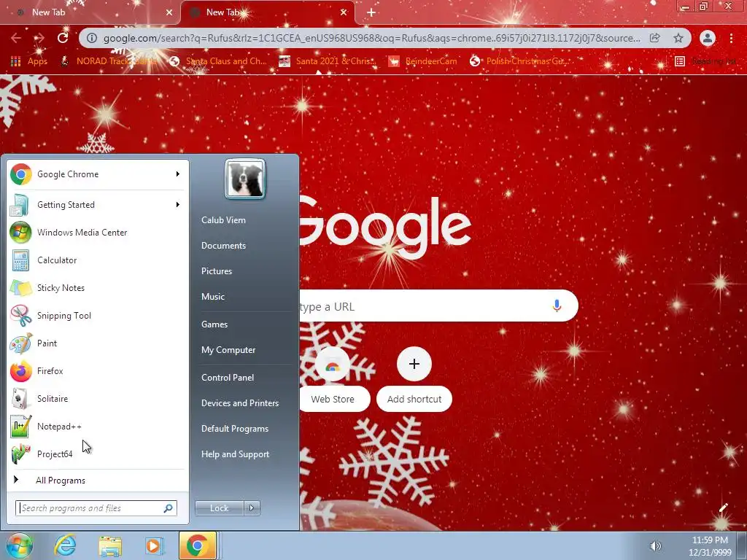
Task: Open the Reading list
Action: coord(706,61)
